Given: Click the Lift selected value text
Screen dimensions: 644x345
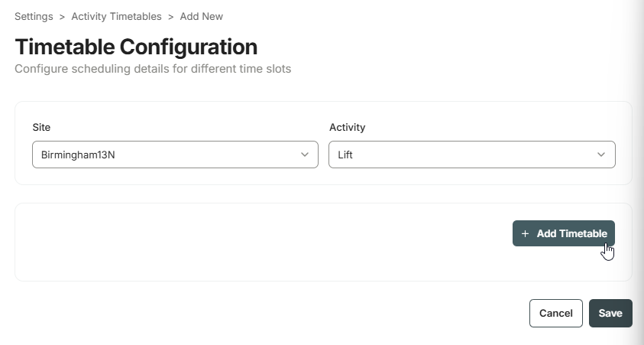Looking at the screenshot, I should pyautogui.click(x=345, y=155).
